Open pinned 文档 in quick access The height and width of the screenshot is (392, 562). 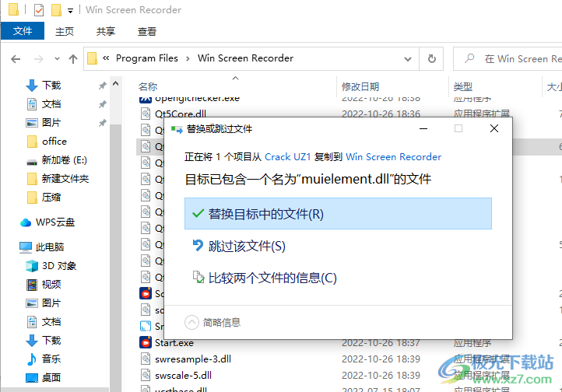click(x=51, y=103)
